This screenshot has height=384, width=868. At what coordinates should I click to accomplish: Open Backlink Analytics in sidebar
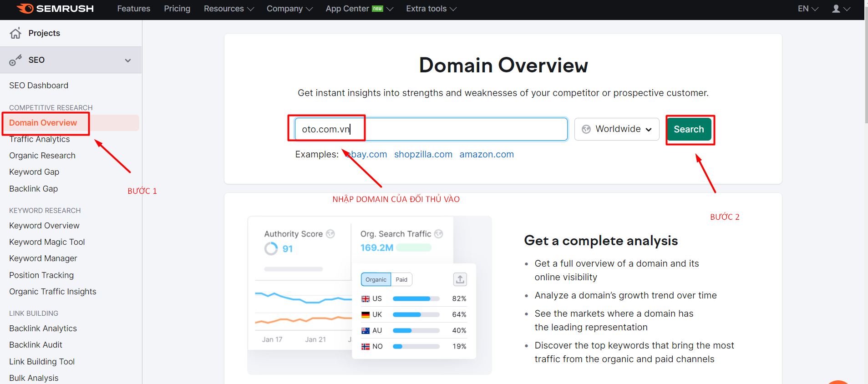click(x=43, y=328)
